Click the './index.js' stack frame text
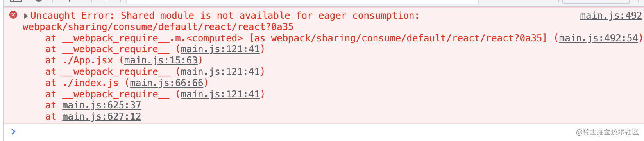Screen dimensions: 644x141 (90, 83)
